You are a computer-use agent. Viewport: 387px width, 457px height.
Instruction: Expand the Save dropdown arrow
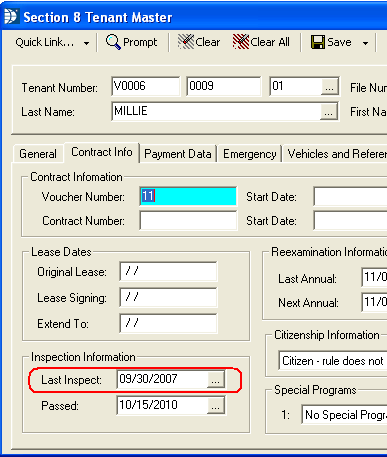click(x=365, y=43)
